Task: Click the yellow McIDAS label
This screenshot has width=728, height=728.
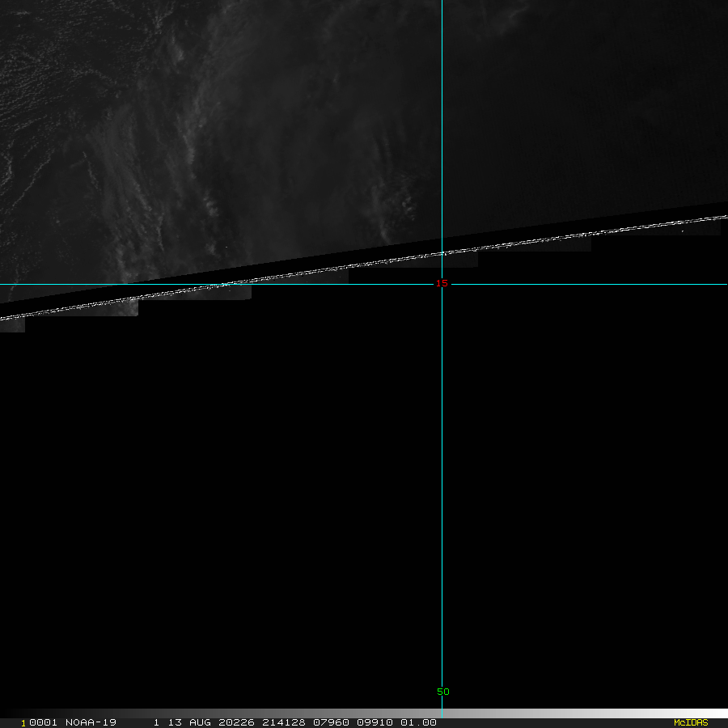Action: [x=691, y=722]
